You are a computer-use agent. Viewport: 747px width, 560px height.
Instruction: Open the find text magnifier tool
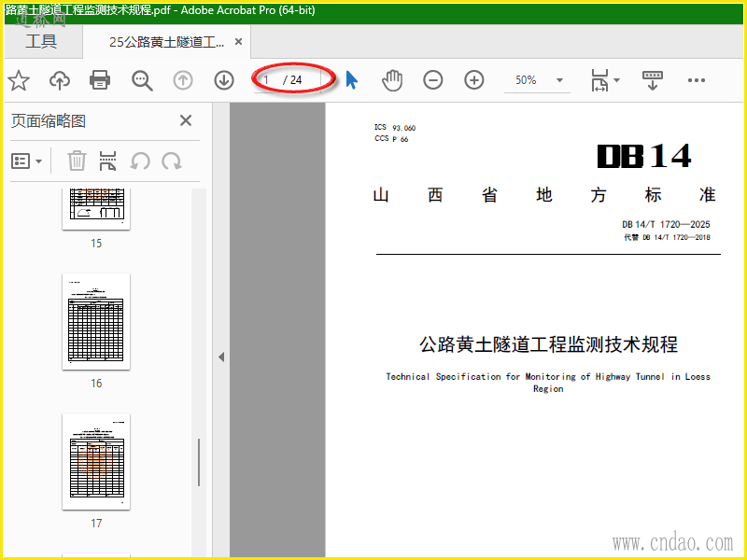[x=142, y=80]
